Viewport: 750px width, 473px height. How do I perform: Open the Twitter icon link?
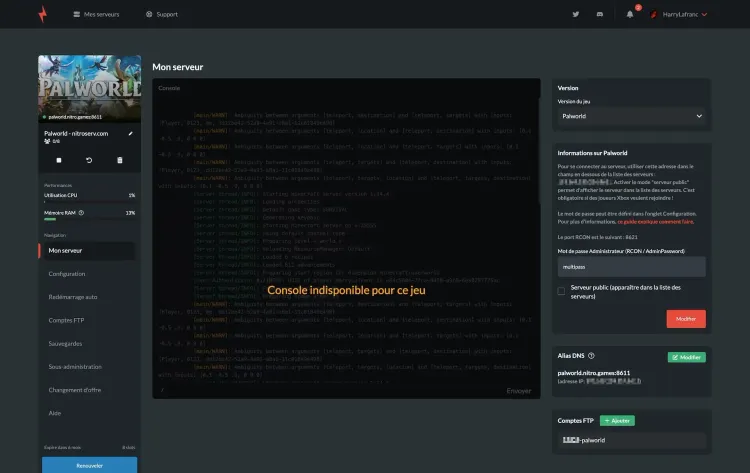point(576,14)
